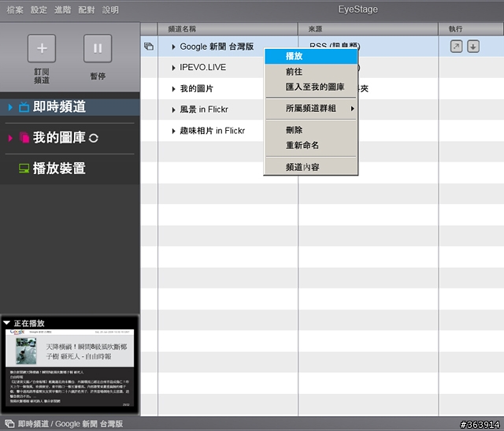This screenshot has width=504, height=431.
Task: Click the open-external arrow icon in Google row
Action: tap(456, 46)
